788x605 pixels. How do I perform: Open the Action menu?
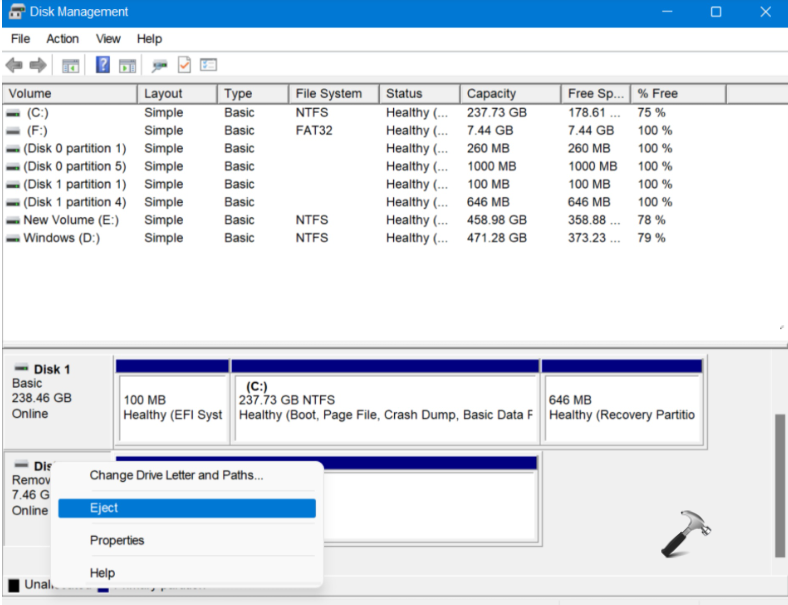[62, 39]
